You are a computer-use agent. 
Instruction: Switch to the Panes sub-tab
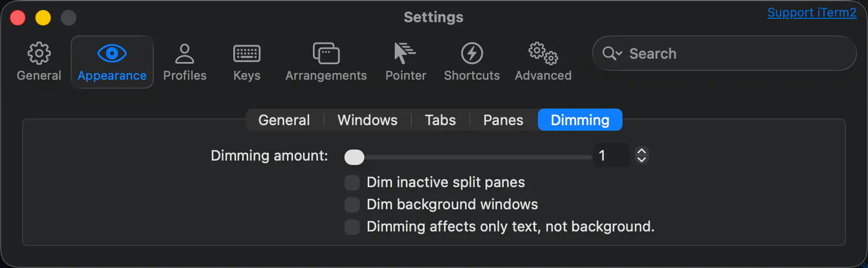click(503, 120)
